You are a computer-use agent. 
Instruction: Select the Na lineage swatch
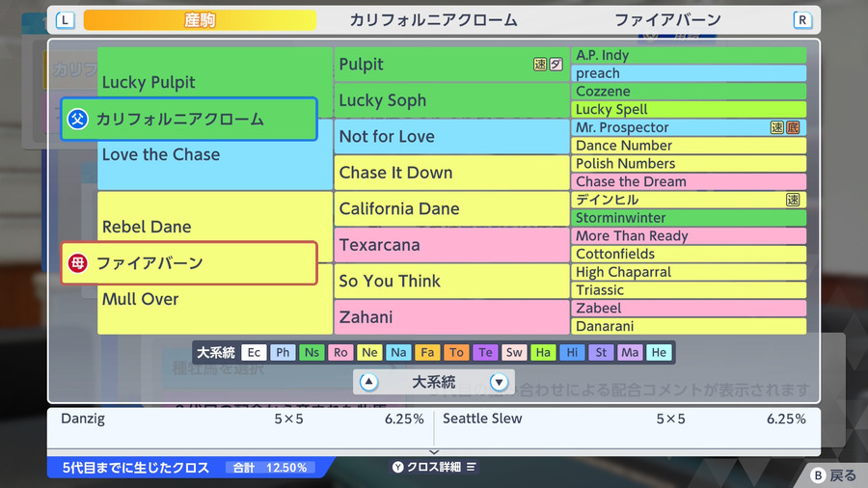pos(398,352)
